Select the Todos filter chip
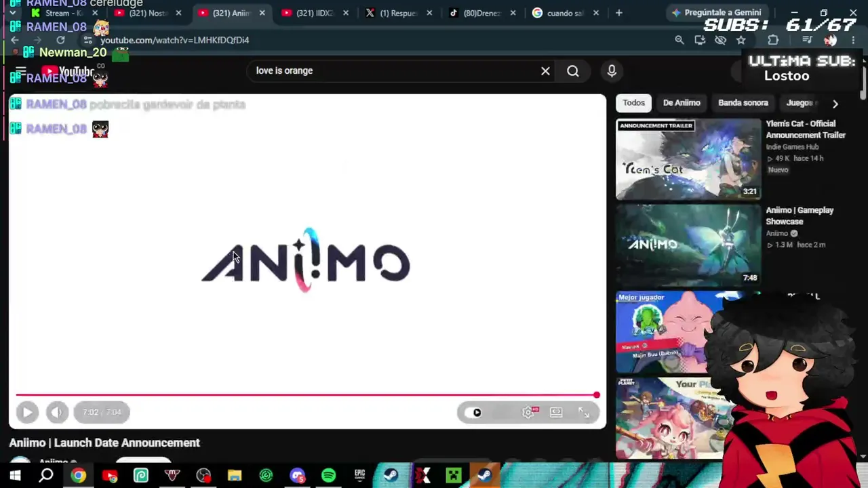The height and width of the screenshot is (488, 868). point(633,103)
